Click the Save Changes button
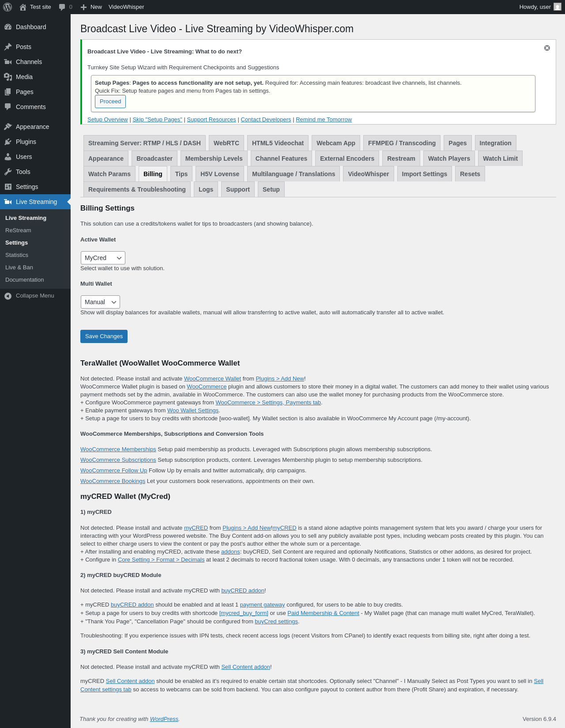The image size is (565, 728). (104, 336)
